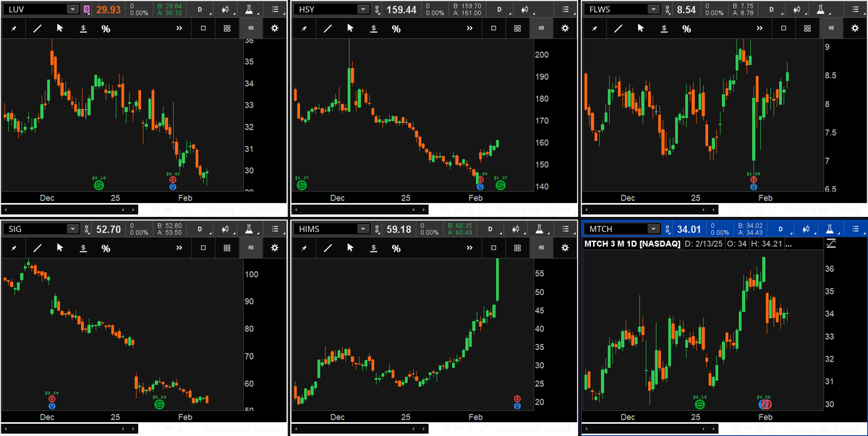Open the list menu icon in HSY chart header
Screen dimensions: 868x436
[x=565, y=9]
